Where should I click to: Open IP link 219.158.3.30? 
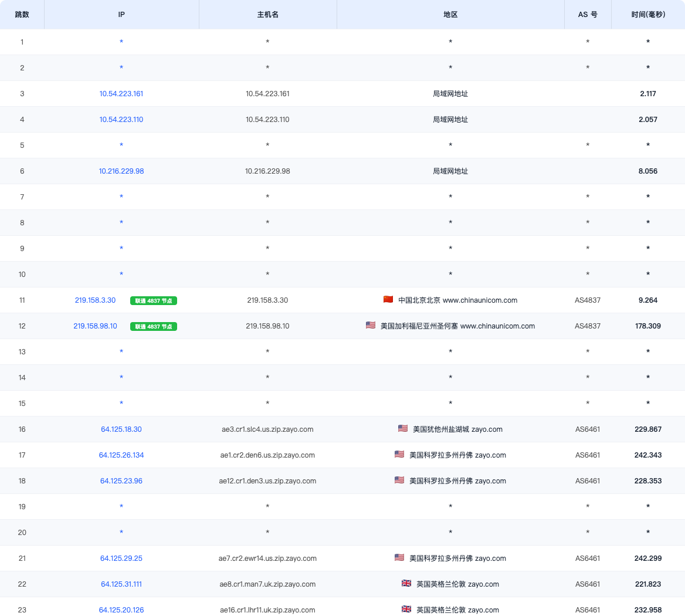point(95,300)
